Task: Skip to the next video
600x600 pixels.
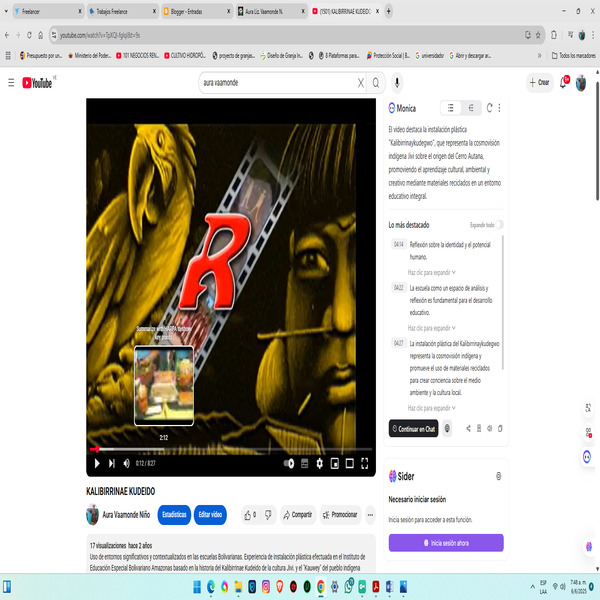Action: [x=112, y=463]
